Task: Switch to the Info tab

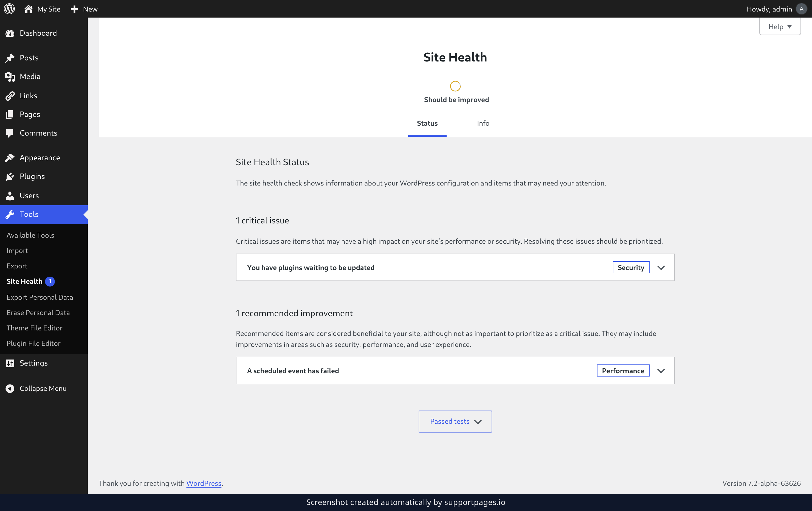Action: tap(483, 123)
